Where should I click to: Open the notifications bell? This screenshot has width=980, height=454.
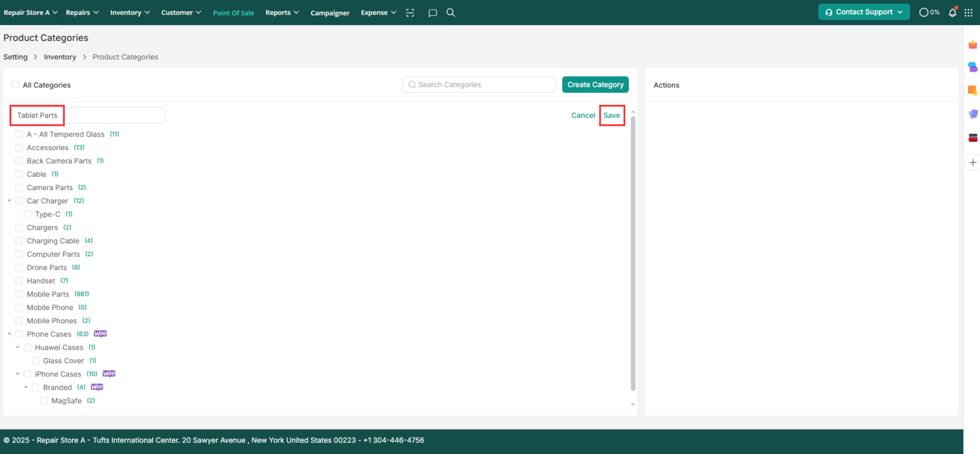pyautogui.click(x=952, y=12)
